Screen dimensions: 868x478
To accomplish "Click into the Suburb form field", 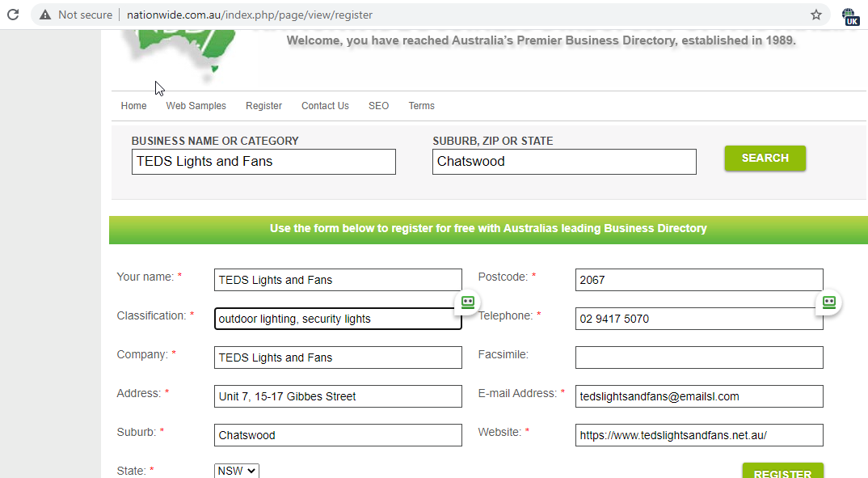I will click(338, 435).
